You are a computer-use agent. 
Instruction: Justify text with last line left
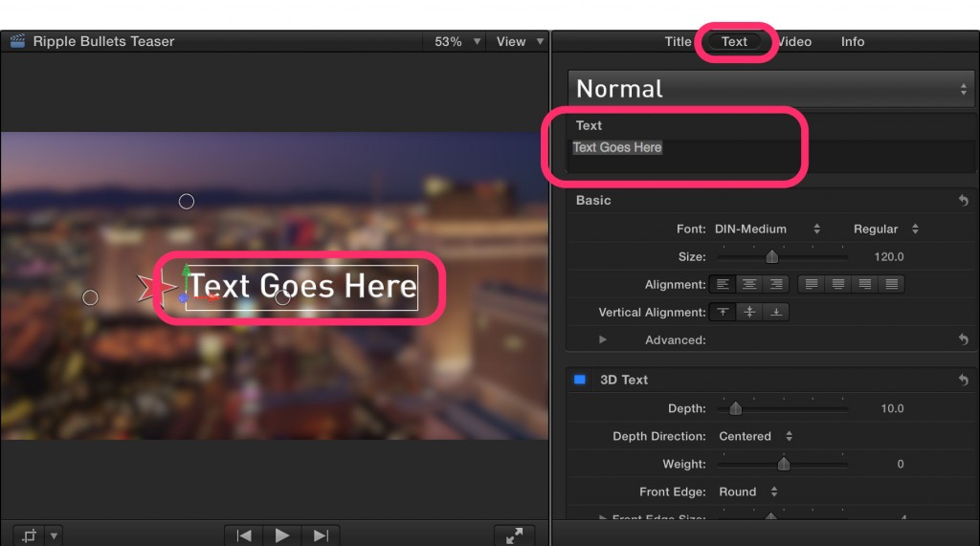812,284
